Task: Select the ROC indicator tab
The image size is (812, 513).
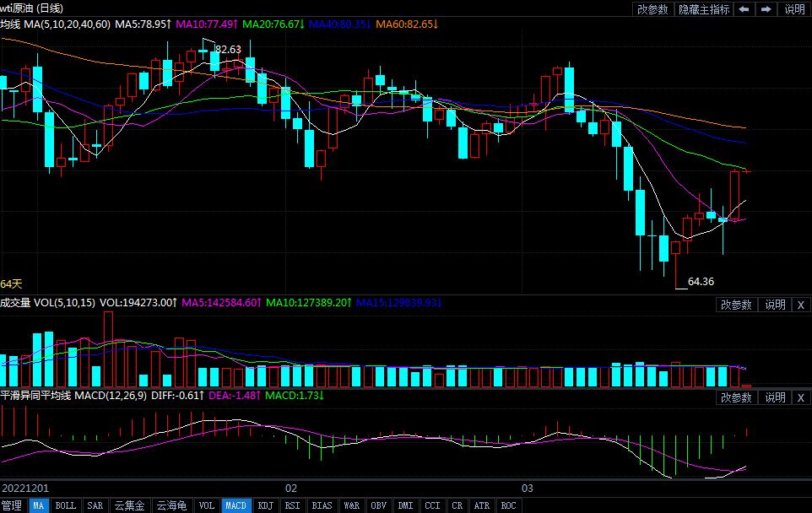Action: pos(508,505)
